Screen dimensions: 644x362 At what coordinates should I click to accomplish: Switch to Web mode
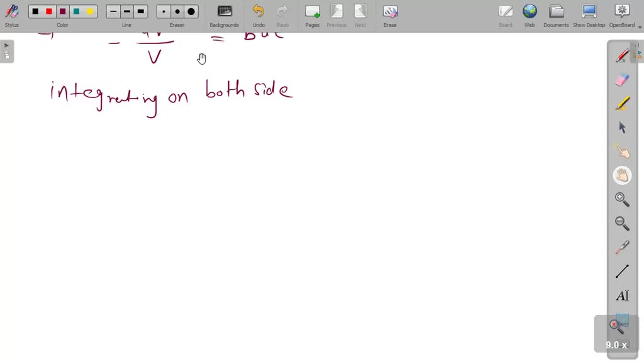(x=530, y=15)
